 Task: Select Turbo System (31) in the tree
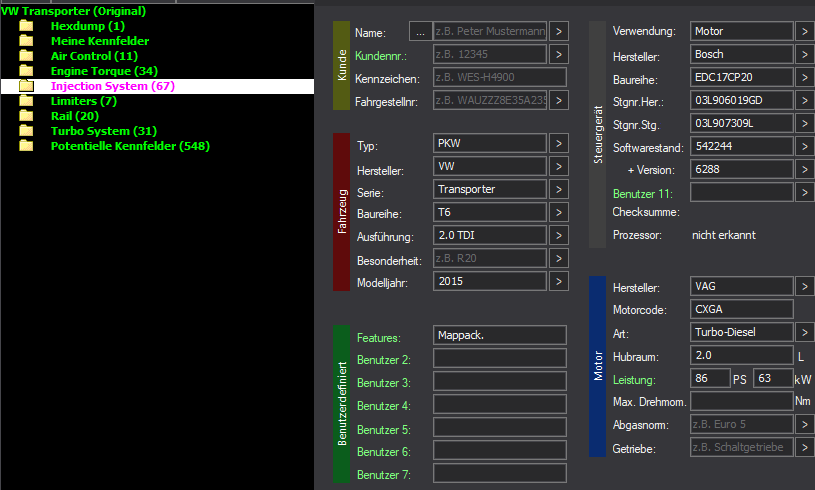(104, 131)
